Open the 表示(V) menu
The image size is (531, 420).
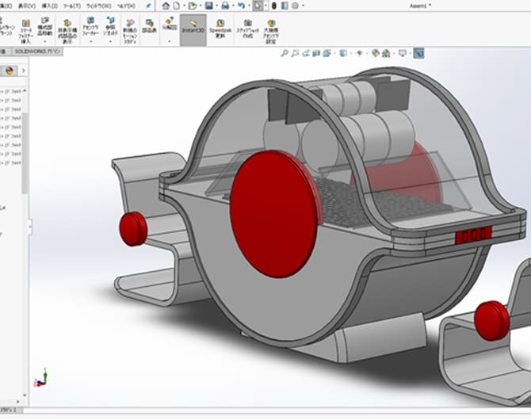click(x=27, y=6)
